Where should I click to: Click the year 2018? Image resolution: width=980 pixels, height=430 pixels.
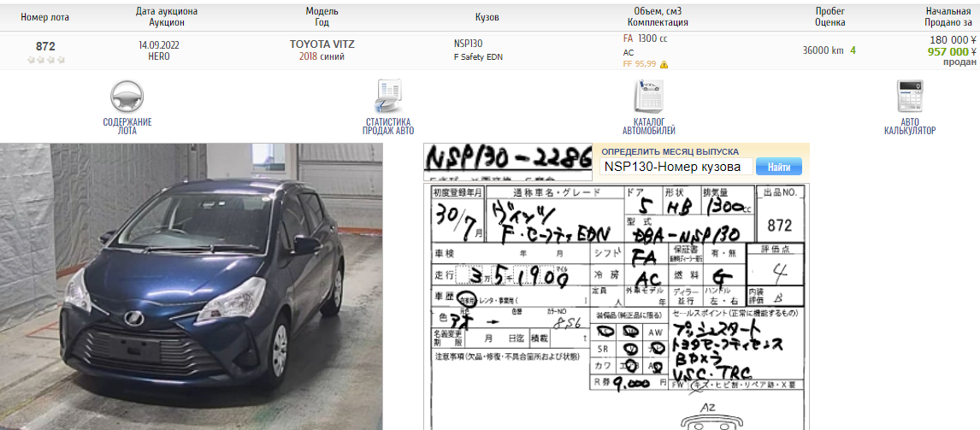click(309, 56)
